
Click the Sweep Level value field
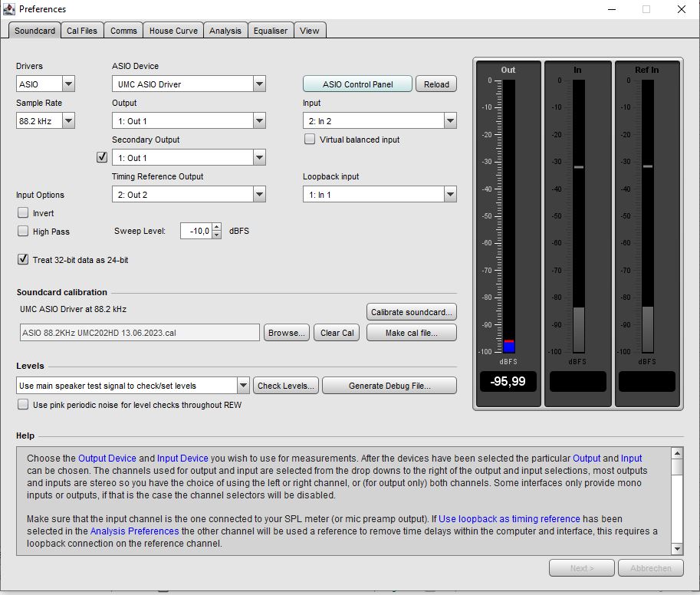(196, 231)
